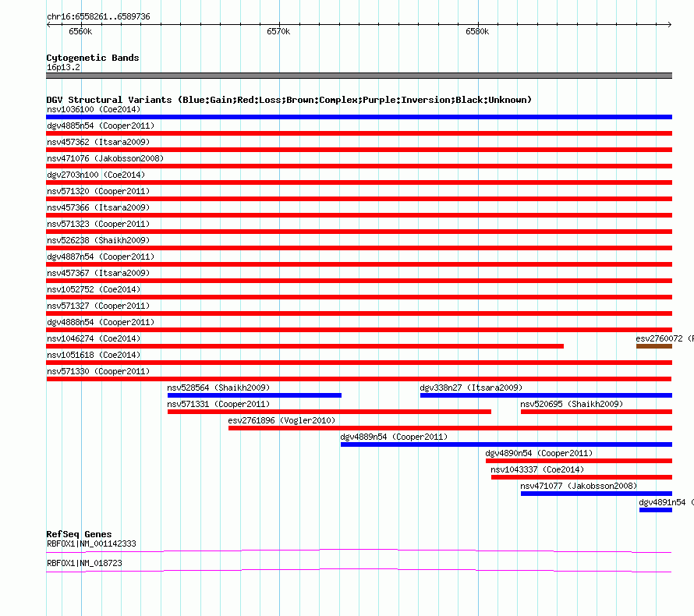Open nsv471076 (Jakobsson2008) variant

click(105, 158)
